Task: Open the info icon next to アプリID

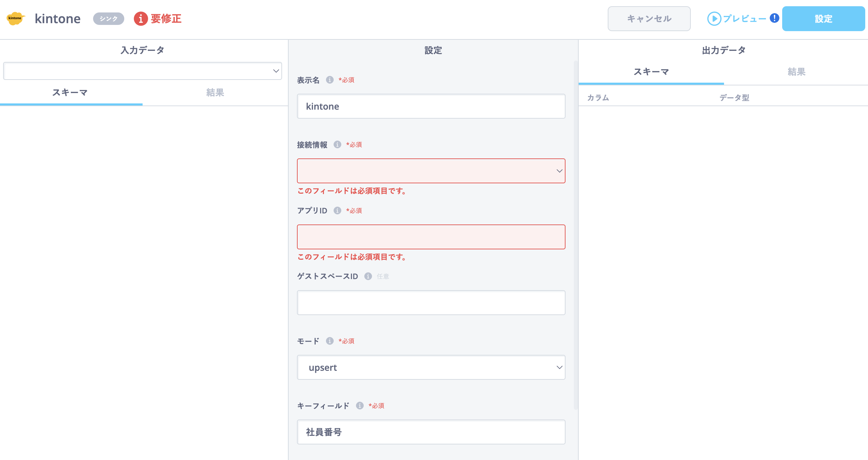Action: [x=337, y=211]
